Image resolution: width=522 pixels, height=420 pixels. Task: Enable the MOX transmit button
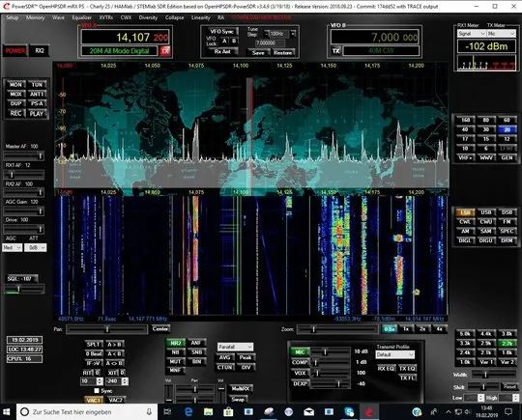pyautogui.click(x=15, y=94)
